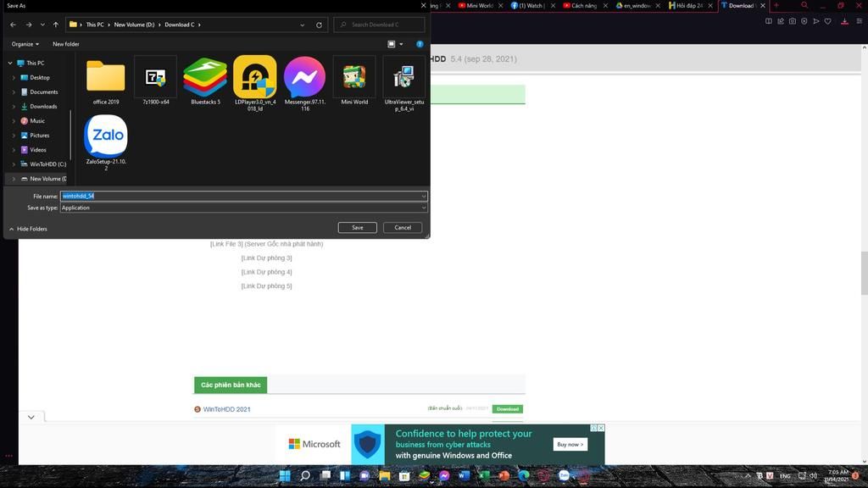The image size is (868, 488).
Task: Expand the Downloads tree node
Action: pos(14,106)
